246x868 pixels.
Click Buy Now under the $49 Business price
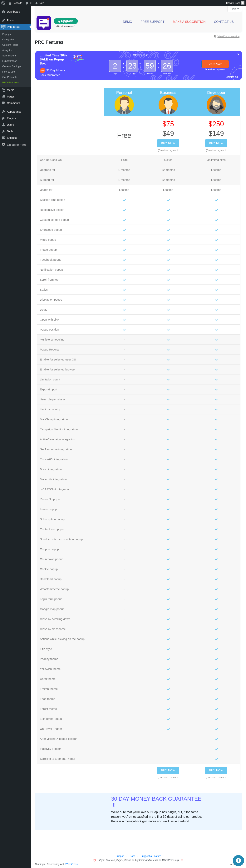coord(168,143)
